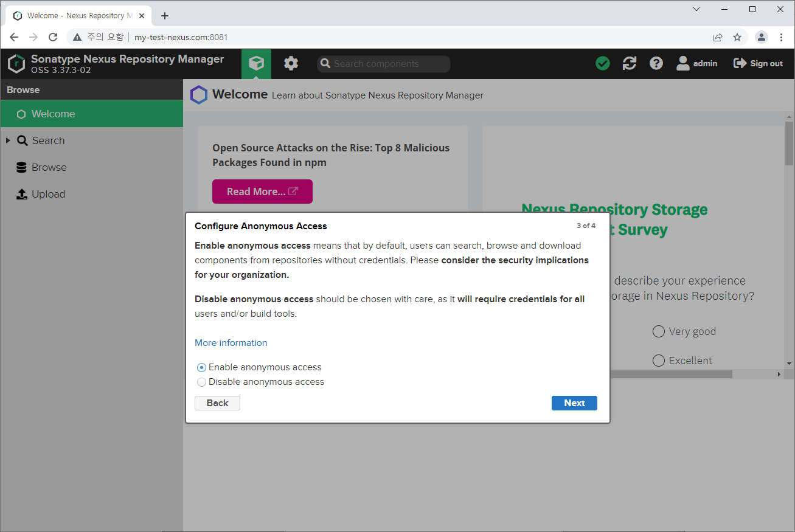Open the Chrome profile icon
The height and width of the screenshot is (532, 795).
pos(762,37)
